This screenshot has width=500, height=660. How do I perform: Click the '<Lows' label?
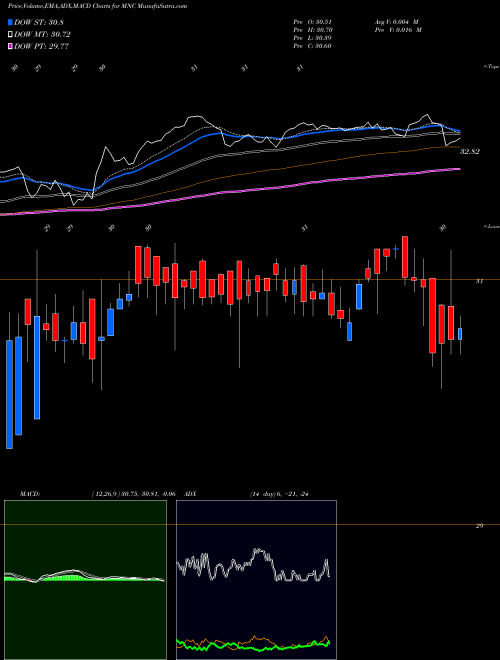(492, 227)
